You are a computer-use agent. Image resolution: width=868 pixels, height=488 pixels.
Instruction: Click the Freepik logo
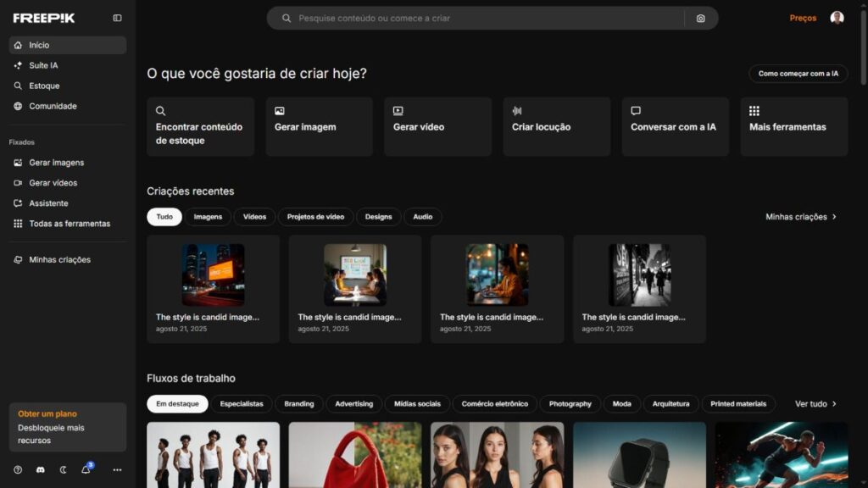tap(44, 18)
